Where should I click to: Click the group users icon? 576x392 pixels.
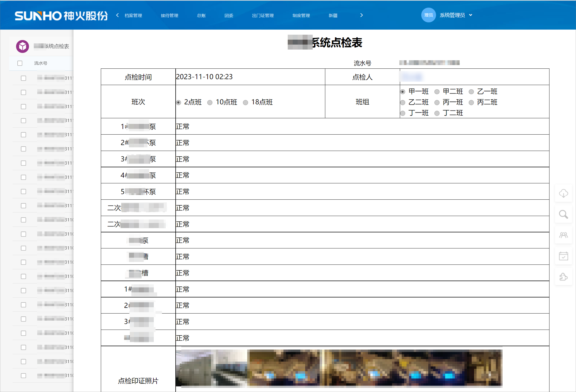563,235
